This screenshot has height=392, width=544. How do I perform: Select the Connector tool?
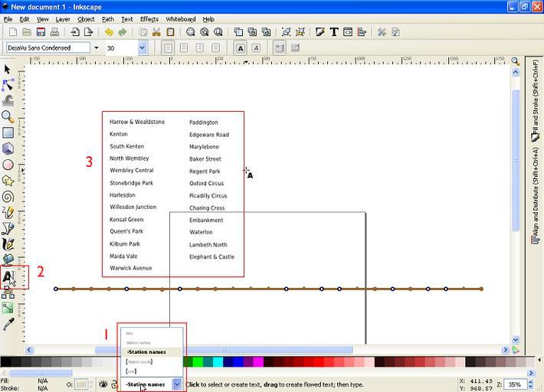coord(8,293)
